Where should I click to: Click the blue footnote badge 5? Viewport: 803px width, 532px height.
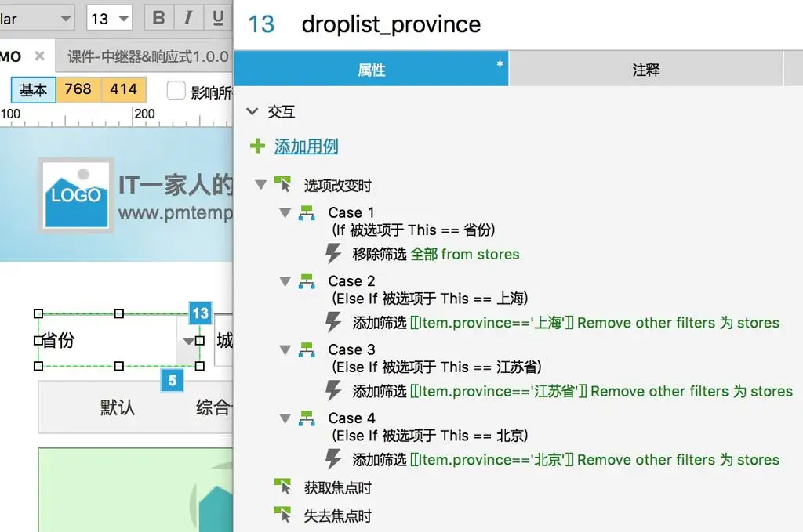pyautogui.click(x=172, y=380)
